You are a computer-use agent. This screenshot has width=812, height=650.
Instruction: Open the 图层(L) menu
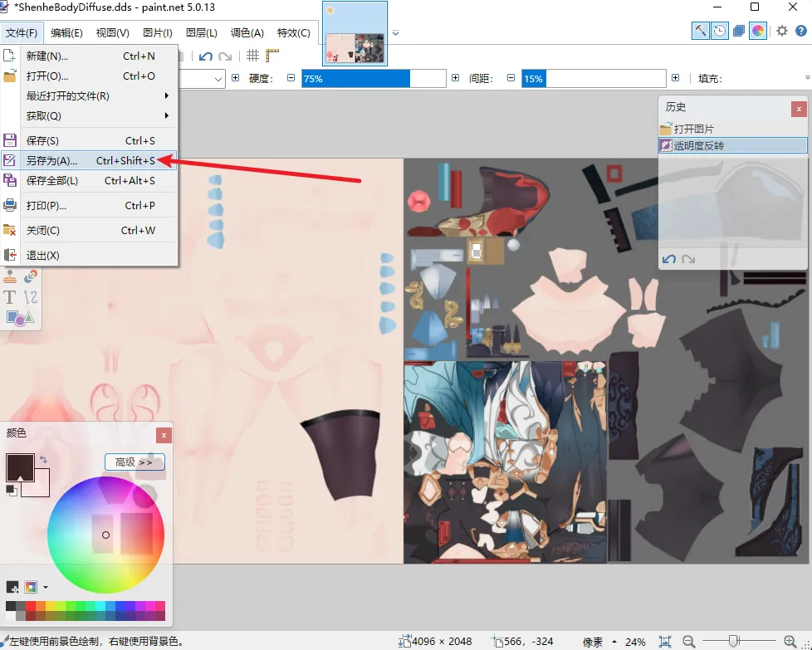click(202, 32)
